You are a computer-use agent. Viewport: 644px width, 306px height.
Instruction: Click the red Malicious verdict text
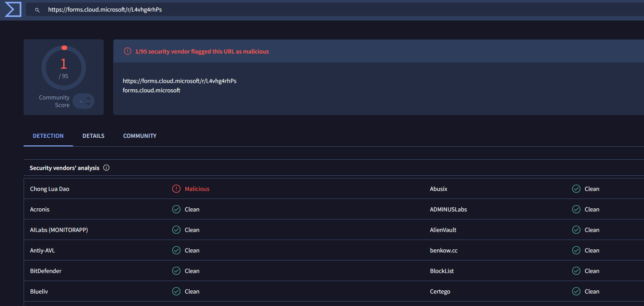(197, 189)
